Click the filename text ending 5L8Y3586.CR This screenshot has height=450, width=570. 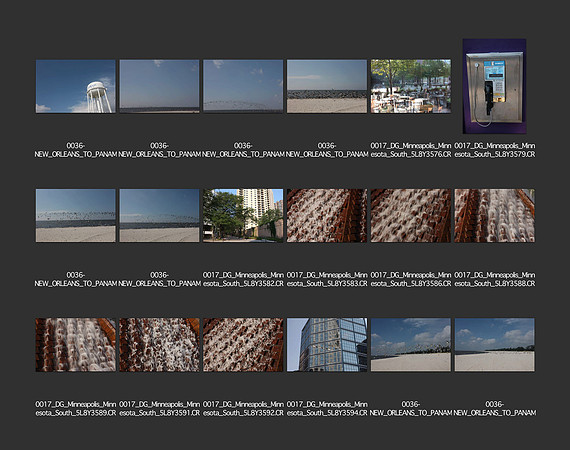(411, 279)
